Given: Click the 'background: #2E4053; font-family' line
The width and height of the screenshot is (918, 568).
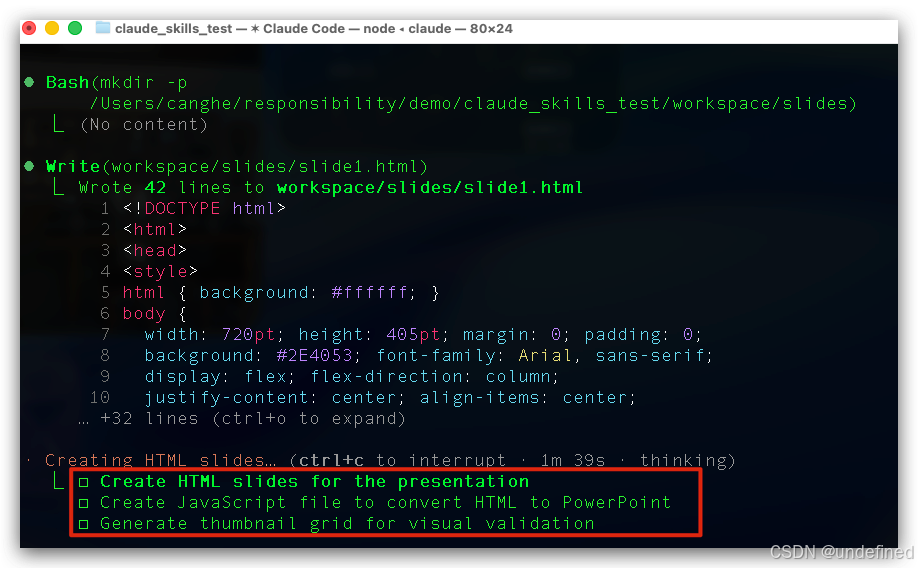Looking at the screenshot, I should (x=429, y=355).
